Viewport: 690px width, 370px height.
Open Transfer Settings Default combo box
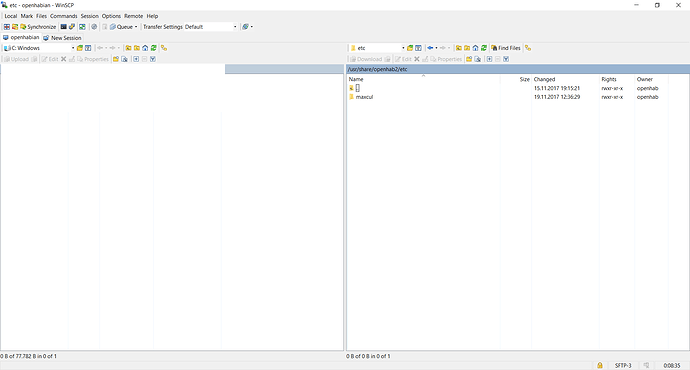pos(211,27)
